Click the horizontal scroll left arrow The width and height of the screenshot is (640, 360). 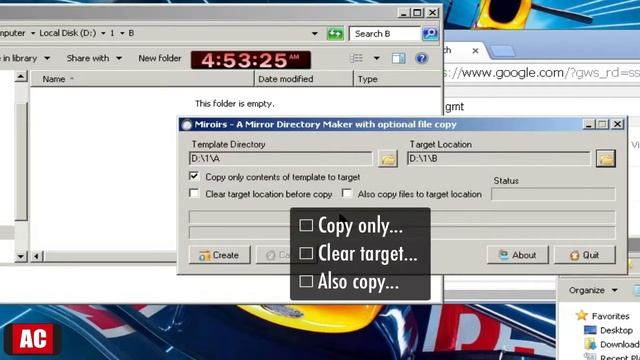pyautogui.click(x=36, y=256)
